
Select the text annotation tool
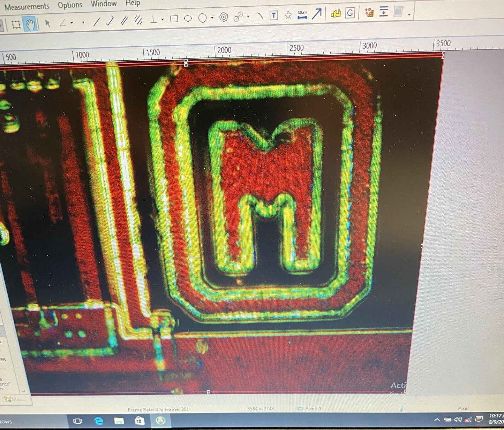[x=274, y=15]
